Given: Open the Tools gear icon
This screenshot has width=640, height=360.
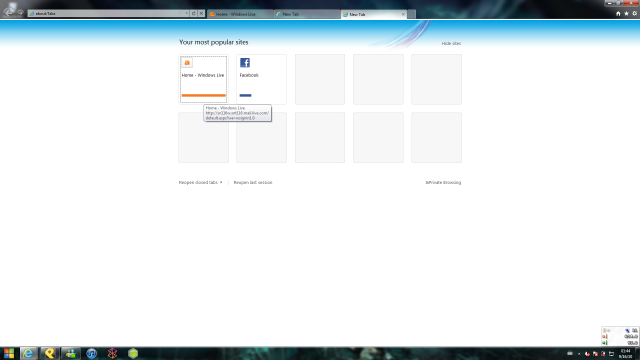Looking at the screenshot, I should click(x=635, y=13).
